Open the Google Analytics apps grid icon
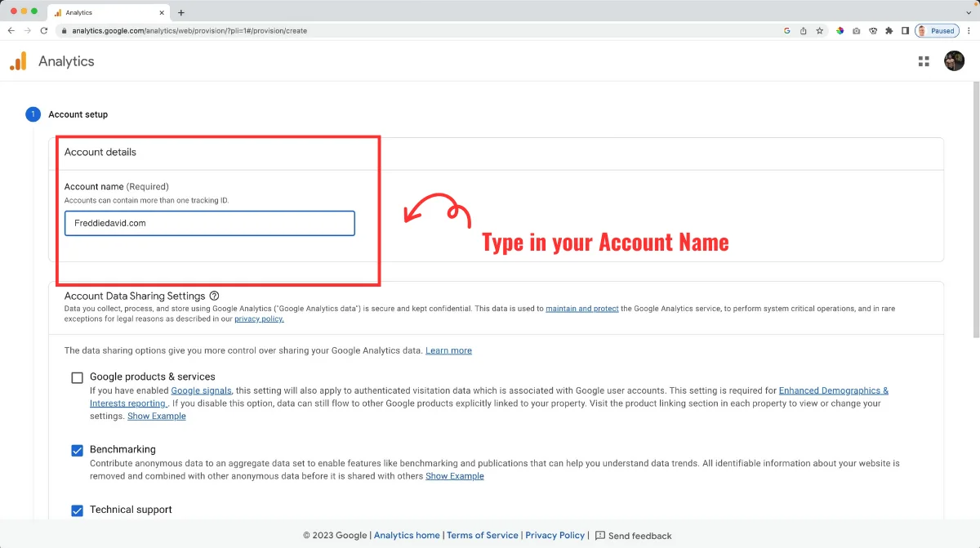Viewport: 980px width, 548px height. point(924,60)
